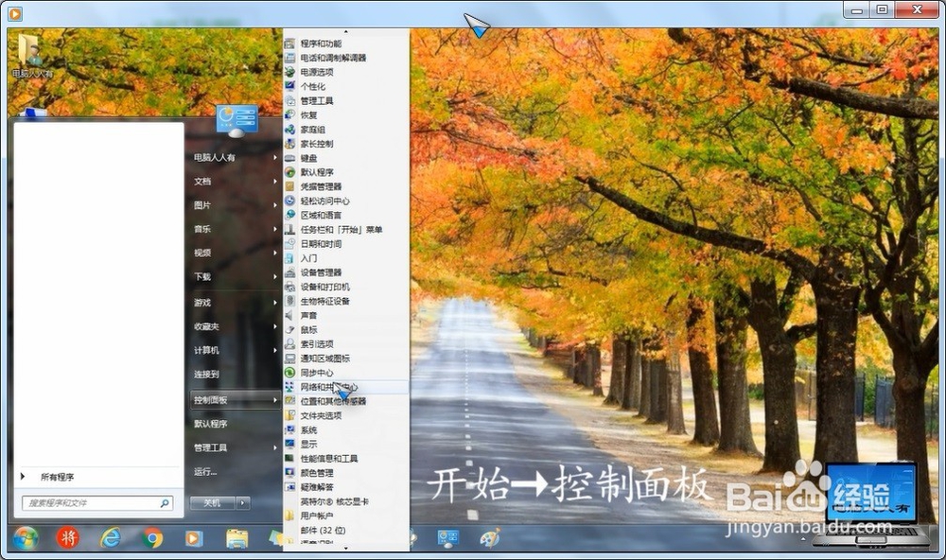
Task: Click the Windows Start orb
Action: click(x=26, y=537)
